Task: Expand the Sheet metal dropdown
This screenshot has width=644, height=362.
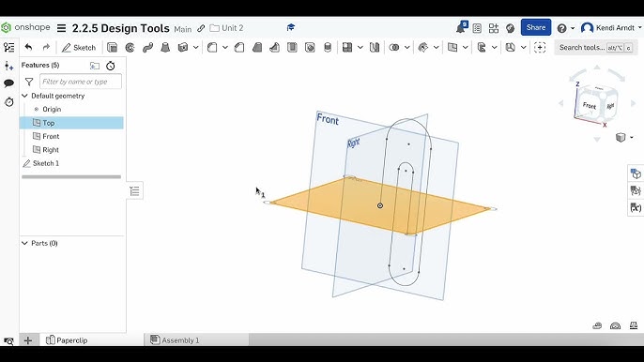Action: coord(524,48)
